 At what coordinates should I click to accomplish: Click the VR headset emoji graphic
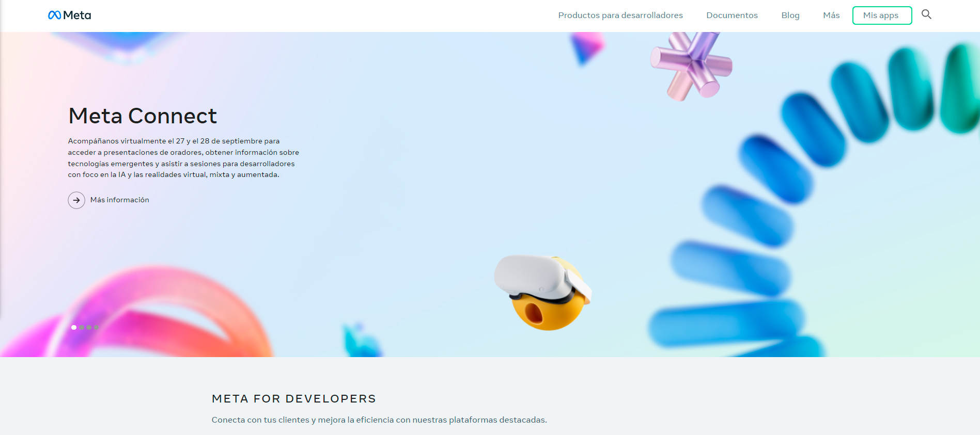[x=543, y=292]
